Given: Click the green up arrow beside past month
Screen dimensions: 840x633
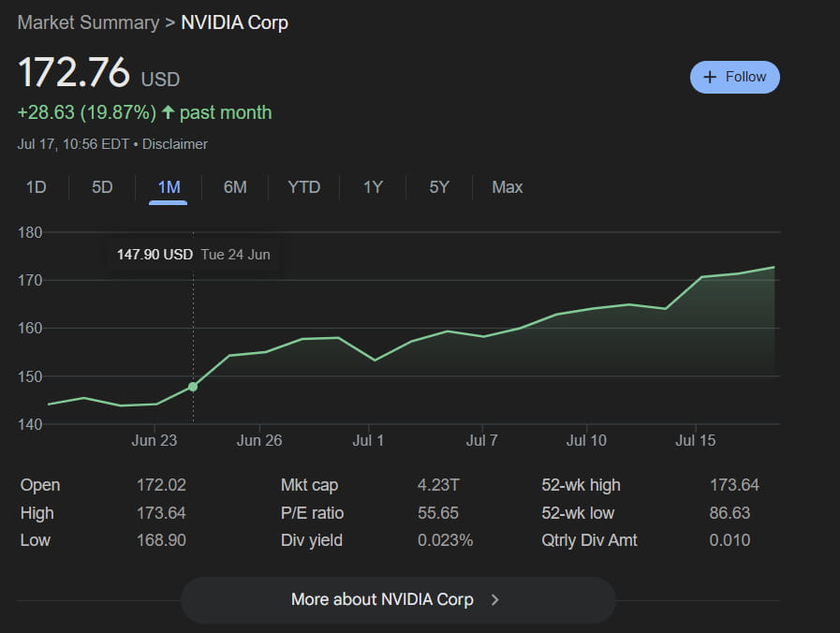Looking at the screenshot, I should click(x=168, y=112).
